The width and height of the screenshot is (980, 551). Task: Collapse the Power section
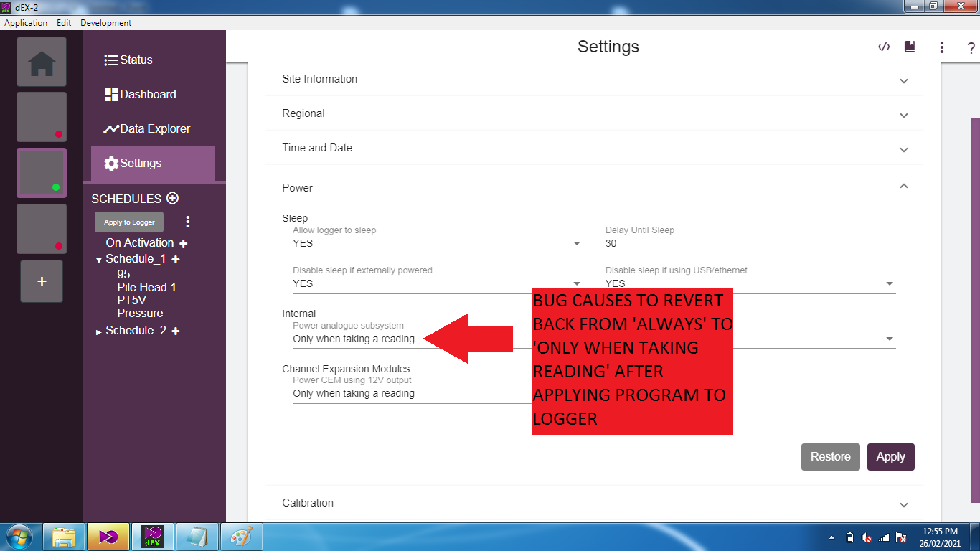point(903,187)
